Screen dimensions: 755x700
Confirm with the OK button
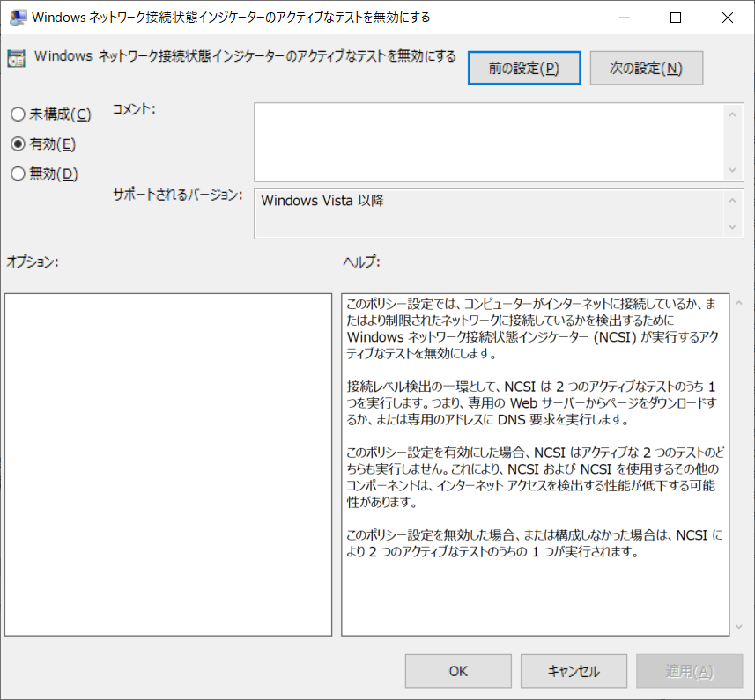[x=458, y=671]
